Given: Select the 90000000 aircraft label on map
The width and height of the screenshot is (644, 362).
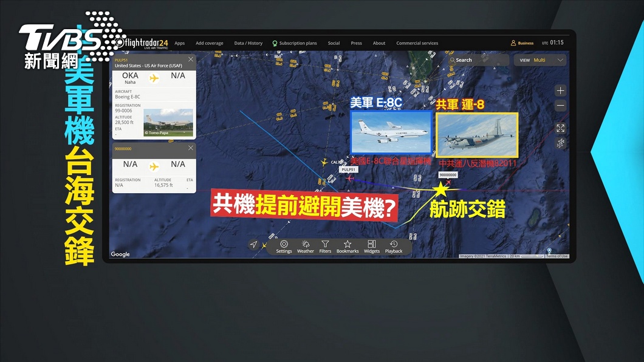Looking at the screenshot, I should (x=448, y=175).
